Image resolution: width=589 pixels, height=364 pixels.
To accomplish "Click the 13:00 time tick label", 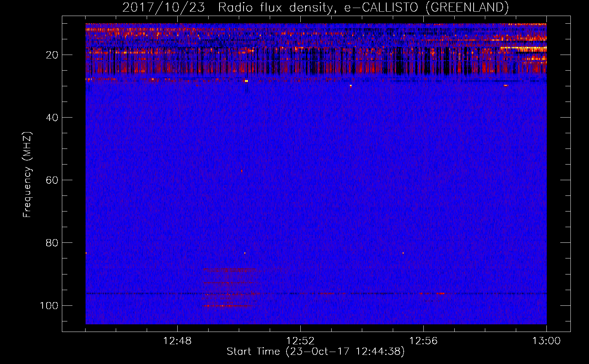I will tap(546, 341).
